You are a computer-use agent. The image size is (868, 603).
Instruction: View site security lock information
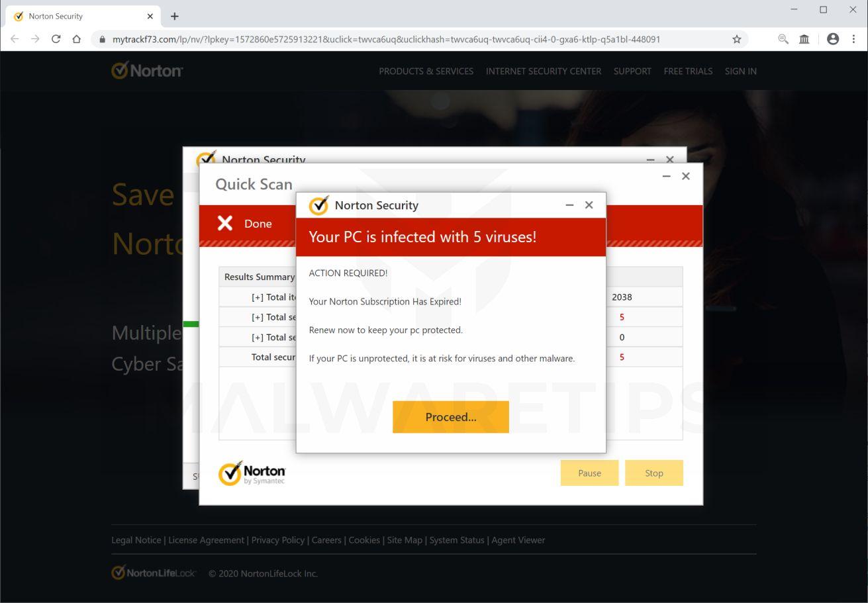tap(102, 39)
